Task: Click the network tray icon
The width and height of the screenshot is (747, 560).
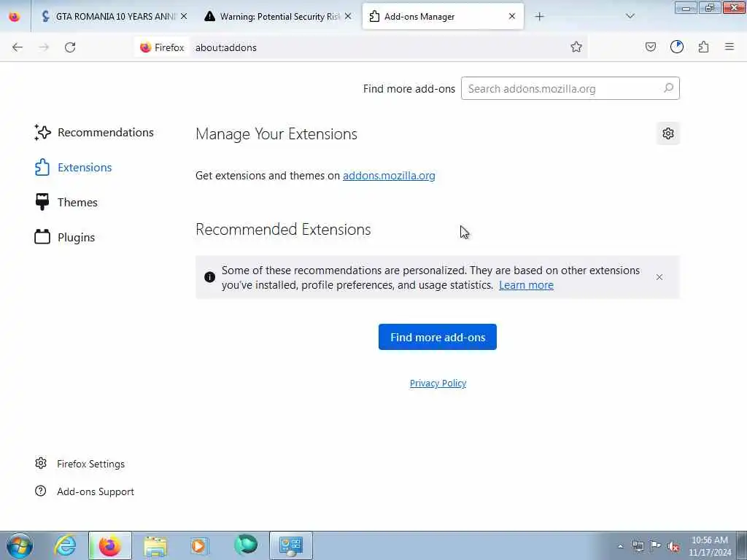Action: point(638,546)
